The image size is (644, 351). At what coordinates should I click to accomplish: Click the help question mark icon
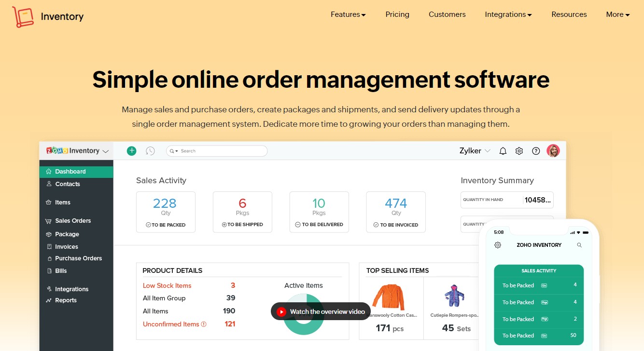pos(536,150)
